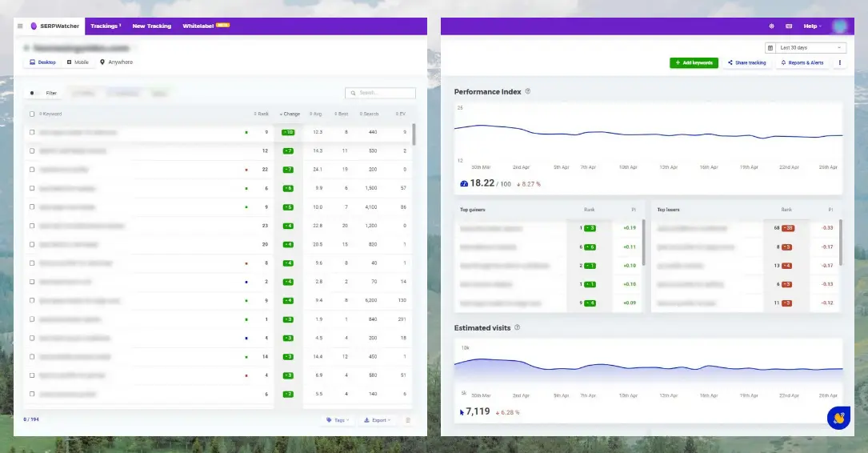This screenshot has height=453, width=868.
Task: Open the waving hand chat widget
Action: click(838, 417)
